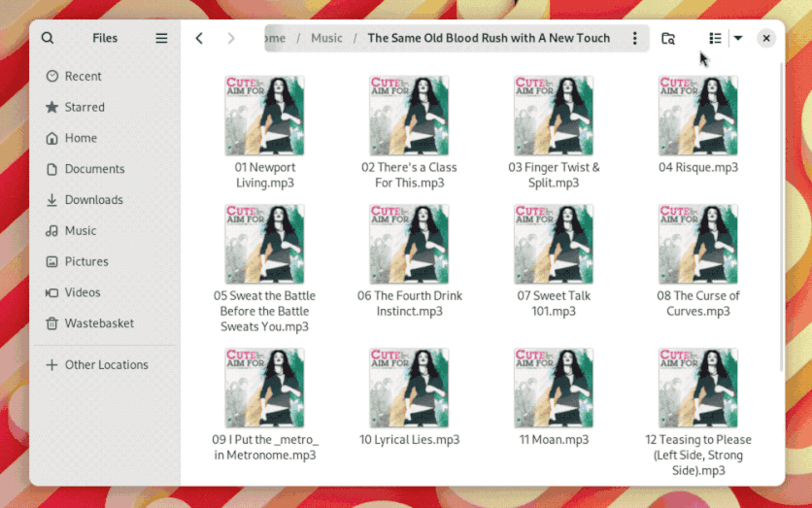Click the Starred star icon

(x=51, y=107)
